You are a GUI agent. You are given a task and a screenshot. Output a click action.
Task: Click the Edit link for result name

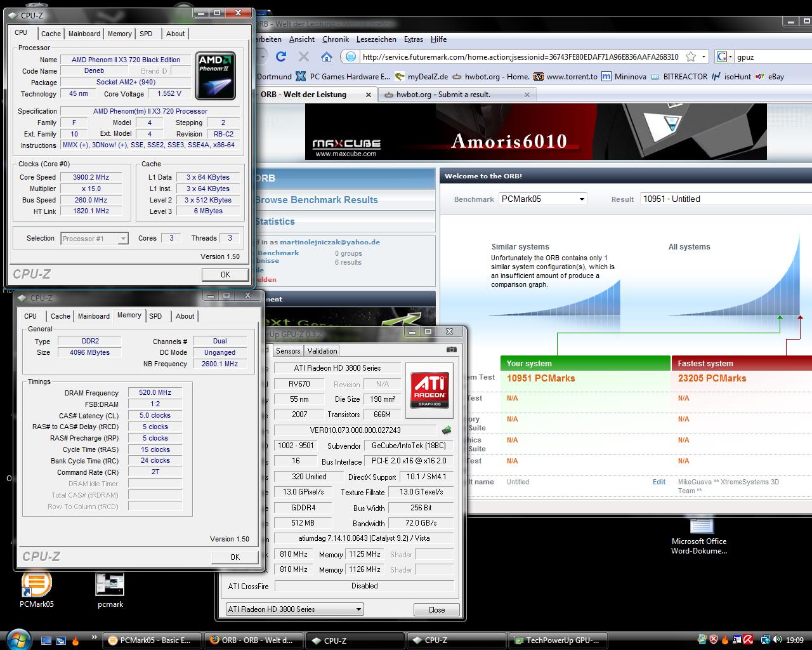pos(659,482)
